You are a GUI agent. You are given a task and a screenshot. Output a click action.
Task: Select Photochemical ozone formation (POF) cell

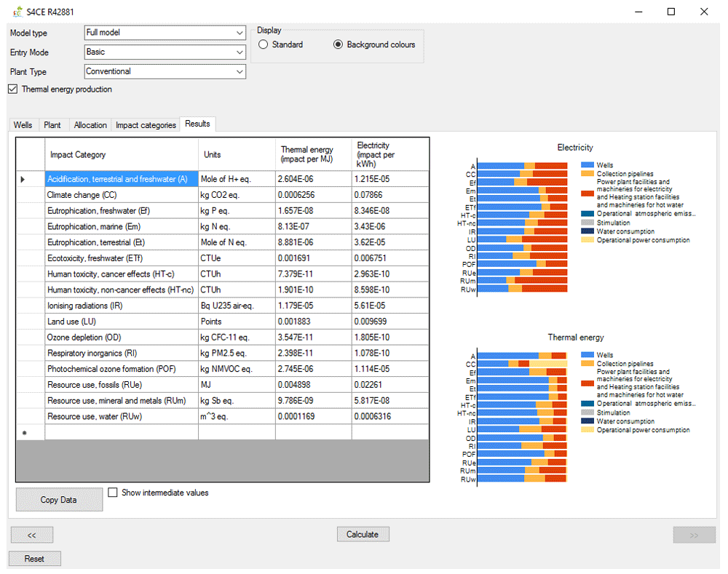point(121,369)
